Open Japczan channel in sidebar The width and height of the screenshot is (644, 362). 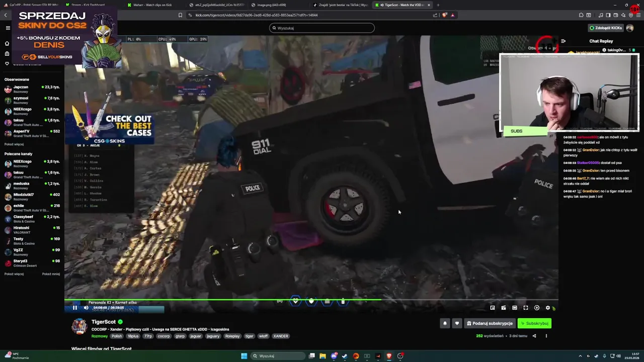click(x=32, y=89)
